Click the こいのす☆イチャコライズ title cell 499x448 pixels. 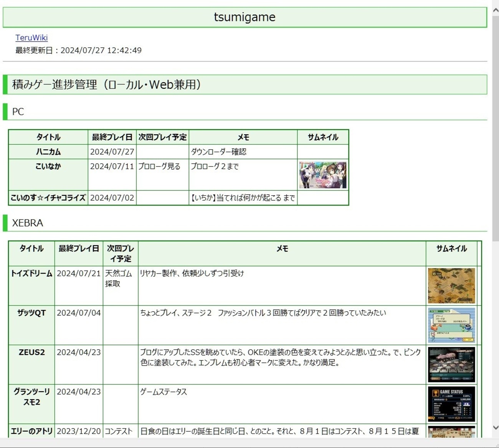point(48,198)
